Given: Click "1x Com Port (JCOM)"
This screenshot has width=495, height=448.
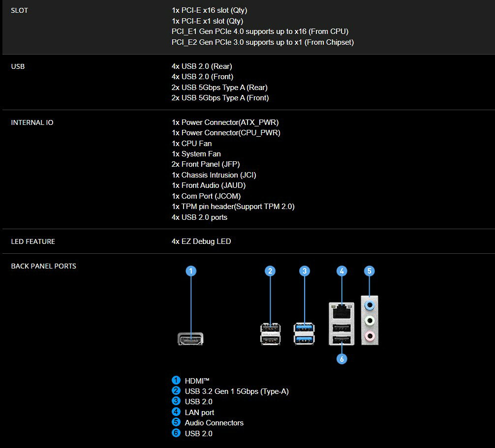Looking at the screenshot, I should pos(206,196).
